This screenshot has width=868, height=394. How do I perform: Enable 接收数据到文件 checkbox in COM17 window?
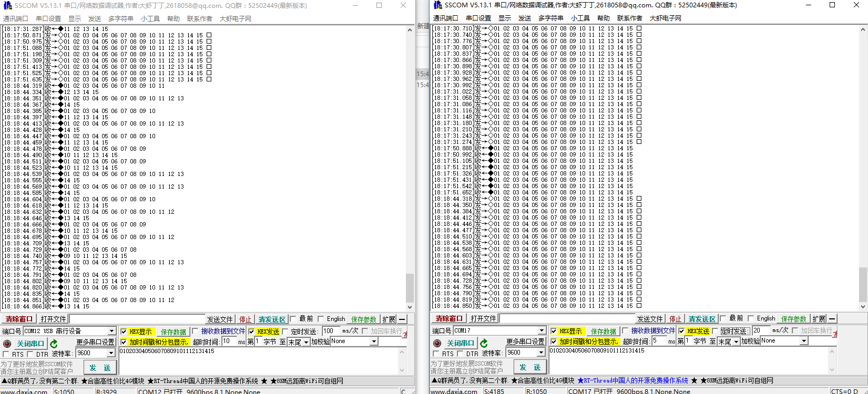tap(625, 331)
